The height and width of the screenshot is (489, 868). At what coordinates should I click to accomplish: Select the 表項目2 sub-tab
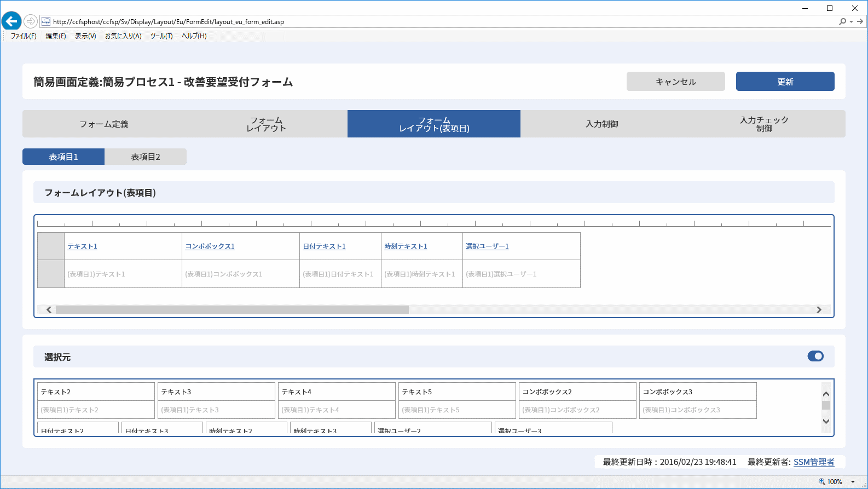point(146,157)
